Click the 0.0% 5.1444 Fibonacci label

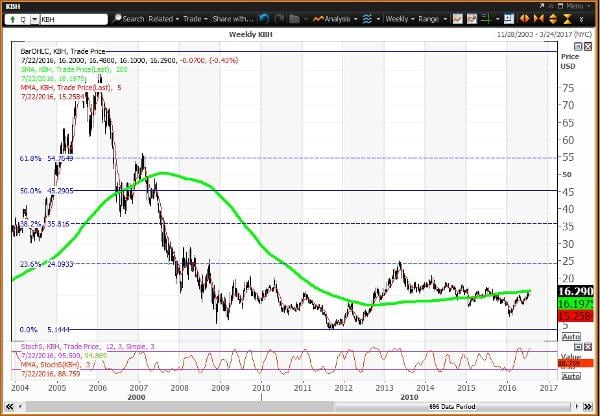pos(45,330)
